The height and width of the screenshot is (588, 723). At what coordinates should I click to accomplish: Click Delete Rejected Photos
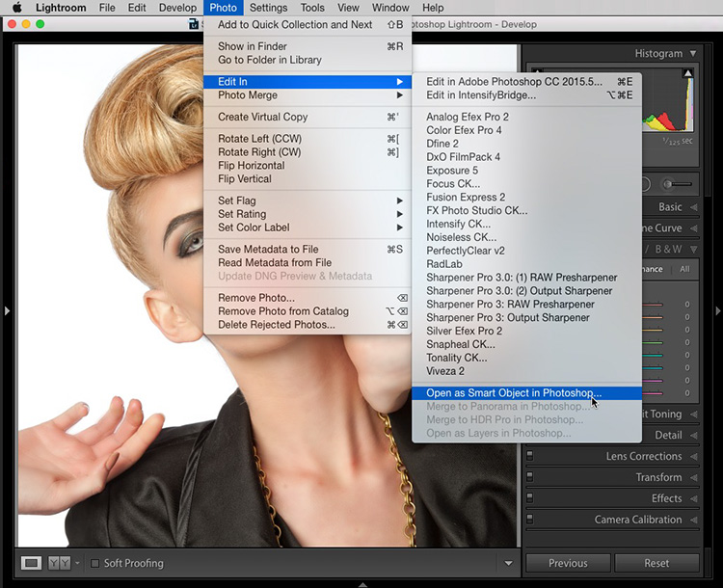[308, 325]
